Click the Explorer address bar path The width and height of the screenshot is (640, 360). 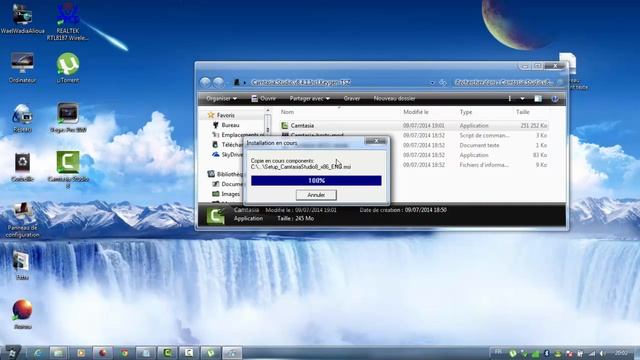[301, 82]
